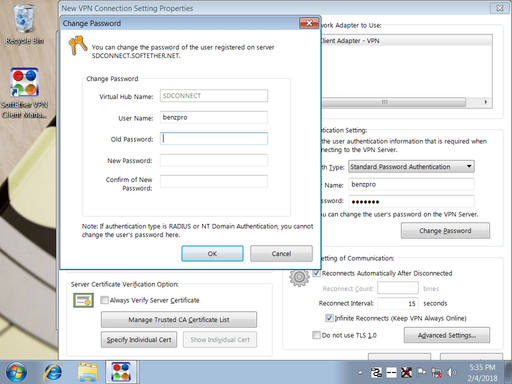This screenshot has width=512, height=384.
Task: Click the Reconnect Interval field showing 15
Action: 398,303
